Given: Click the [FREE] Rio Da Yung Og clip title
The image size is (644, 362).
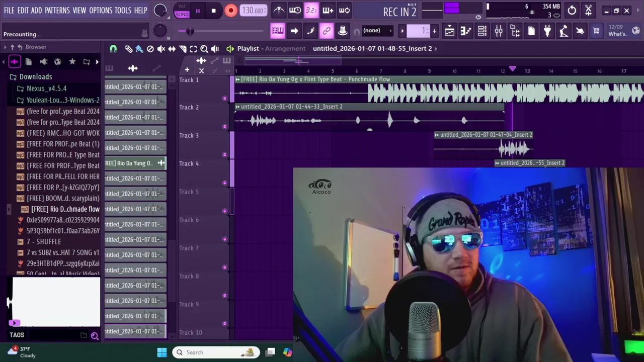Looking at the screenshot, I should [x=315, y=79].
